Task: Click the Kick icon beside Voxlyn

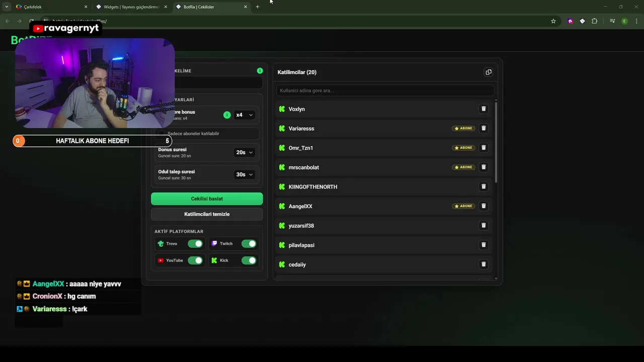Action: [282, 109]
